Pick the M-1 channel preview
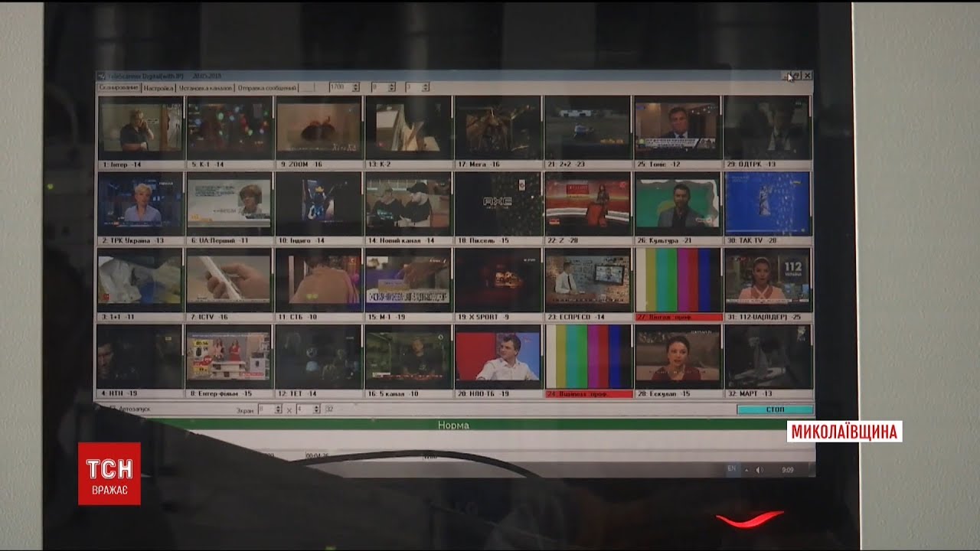 [408, 279]
